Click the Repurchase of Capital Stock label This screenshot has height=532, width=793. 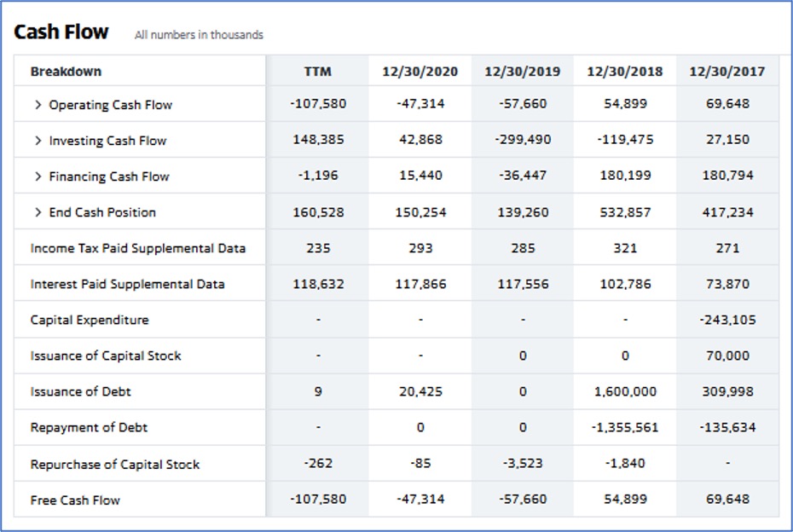115,465
